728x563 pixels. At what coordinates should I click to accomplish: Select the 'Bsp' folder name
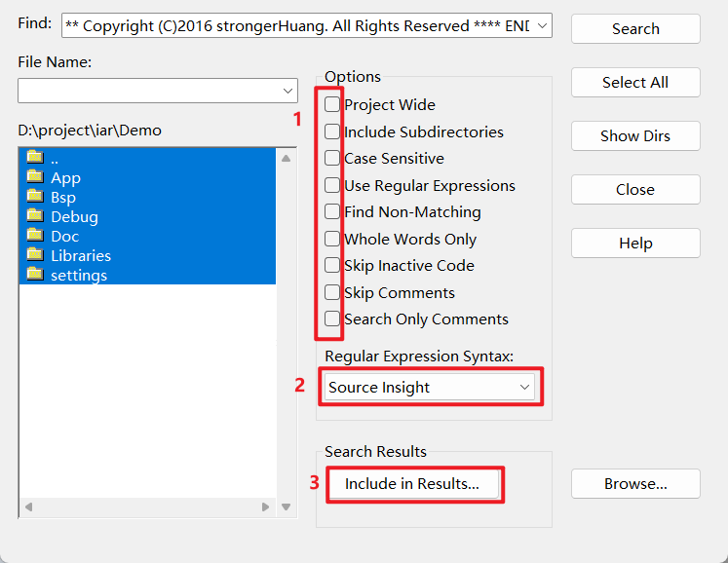[63, 197]
